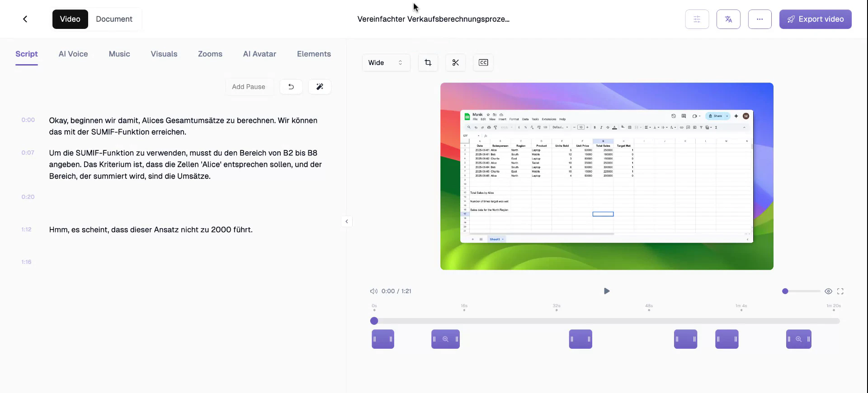868x393 pixels.
Task: Select second zoom clip with magnifier icon
Action: 445,339
